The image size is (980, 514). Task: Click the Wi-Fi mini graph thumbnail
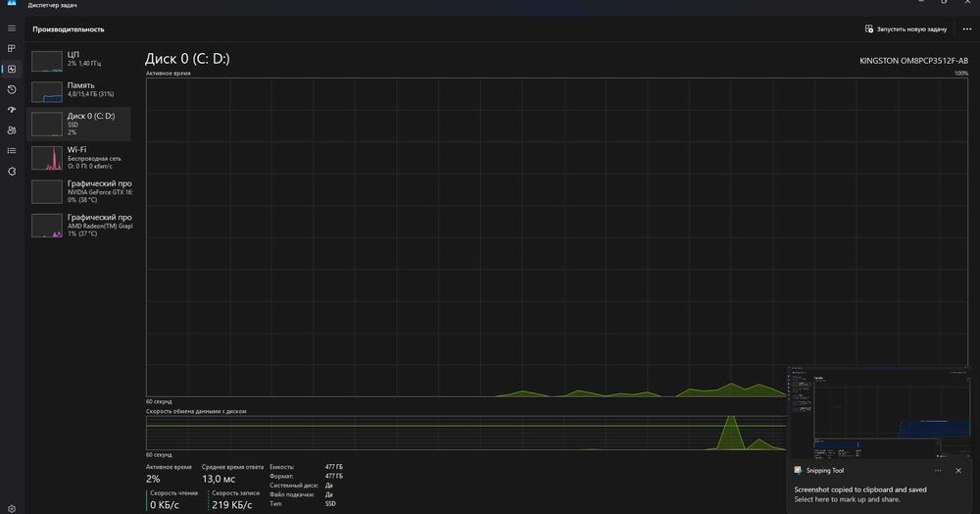click(47, 158)
